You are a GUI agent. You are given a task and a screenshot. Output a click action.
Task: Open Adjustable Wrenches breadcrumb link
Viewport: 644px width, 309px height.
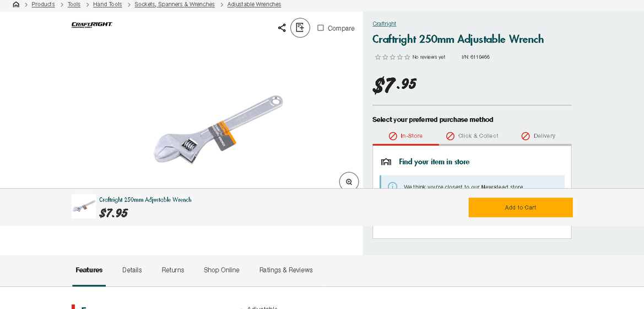pos(254,4)
